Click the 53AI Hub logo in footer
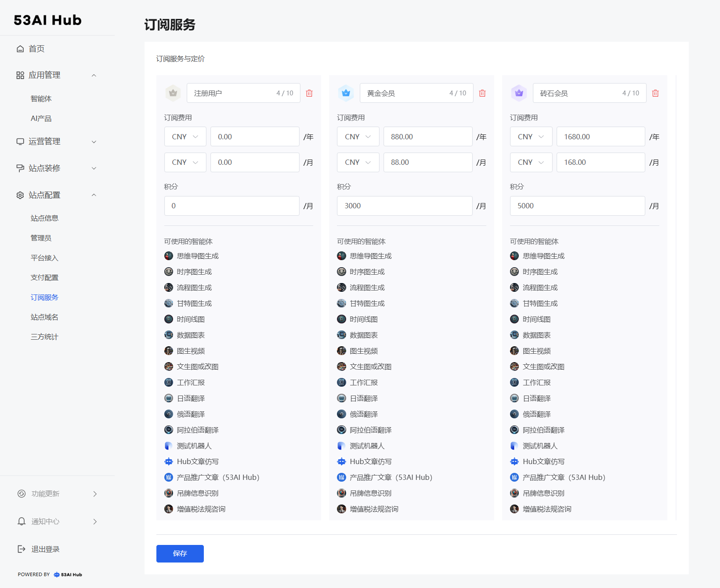The width and height of the screenshot is (720, 588). tap(68, 574)
